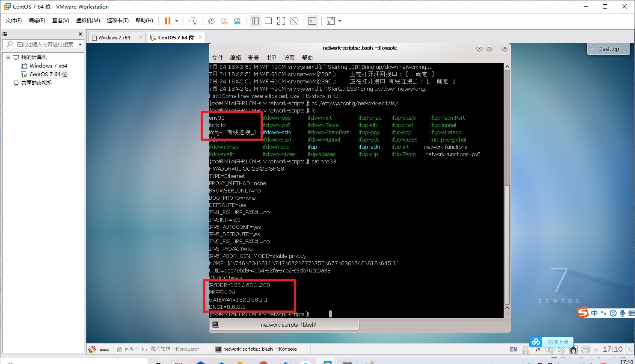Open the 编辑(E) menu in VMware

pos(37,21)
